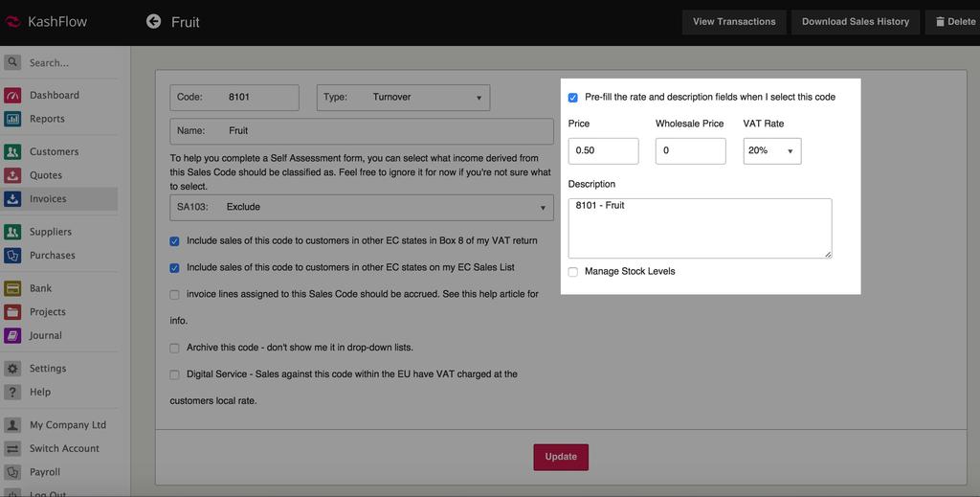Click the Bank icon in sidebar

[x=12, y=288]
